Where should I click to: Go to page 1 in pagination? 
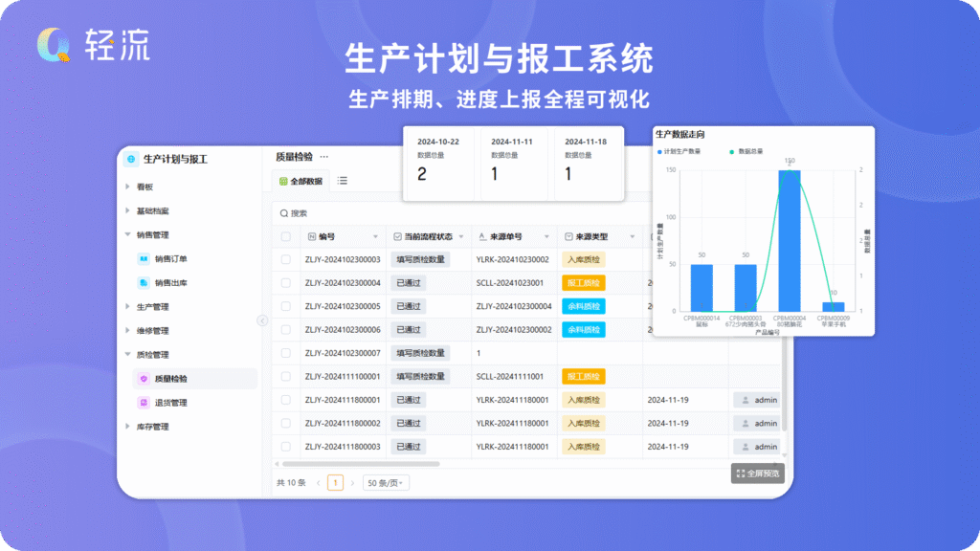[x=335, y=483]
